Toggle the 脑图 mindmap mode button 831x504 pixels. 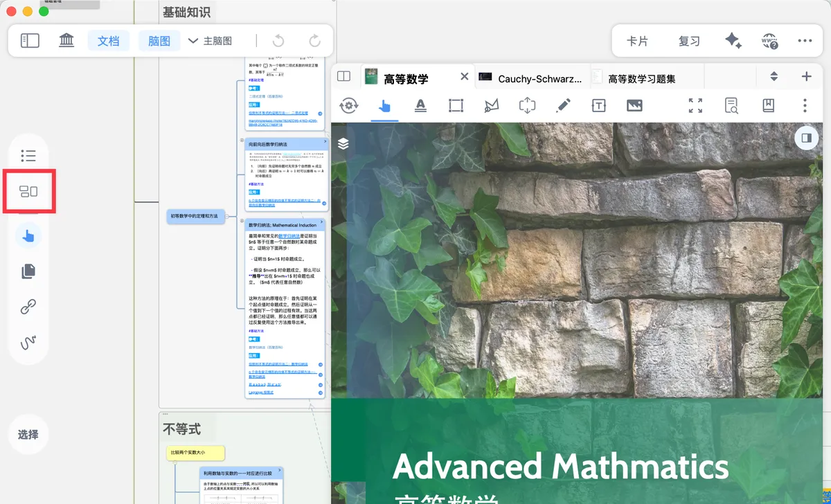click(x=159, y=41)
